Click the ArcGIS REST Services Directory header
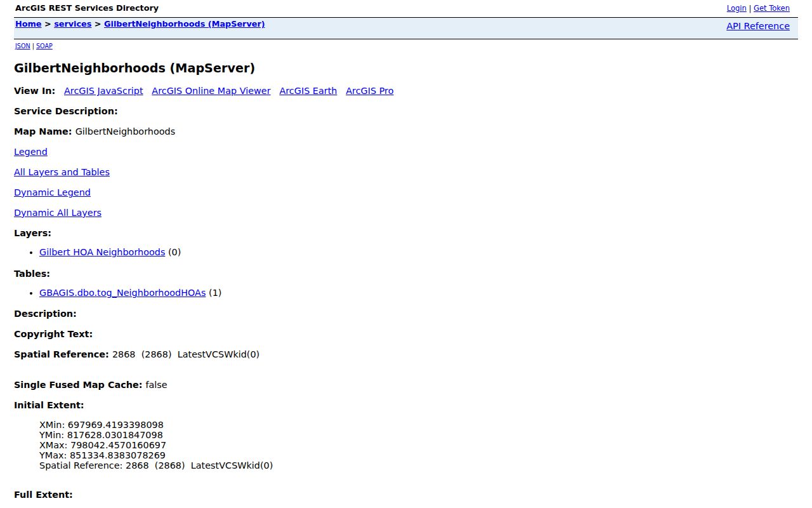 (87, 8)
